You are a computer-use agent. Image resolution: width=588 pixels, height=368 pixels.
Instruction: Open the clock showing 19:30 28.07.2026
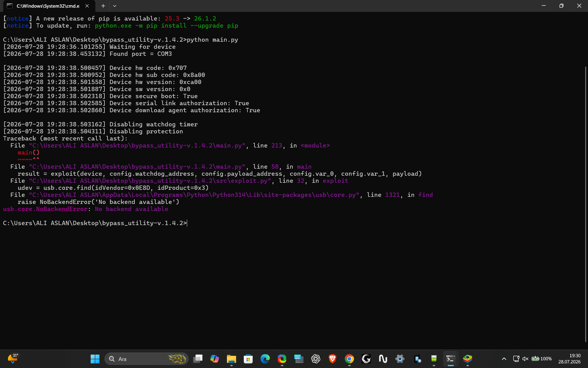click(x=569, y=359)
